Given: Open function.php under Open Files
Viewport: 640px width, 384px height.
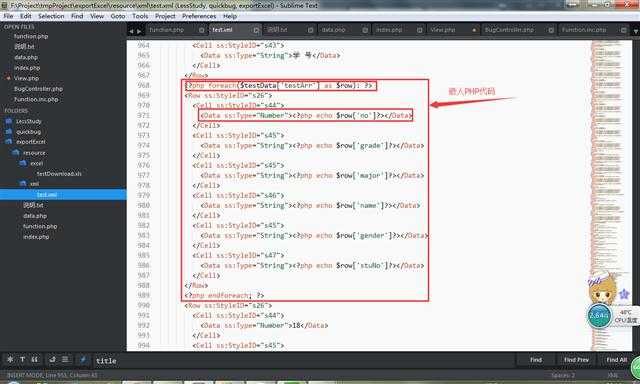Looking at the screenshot, I should click(31, 36).
